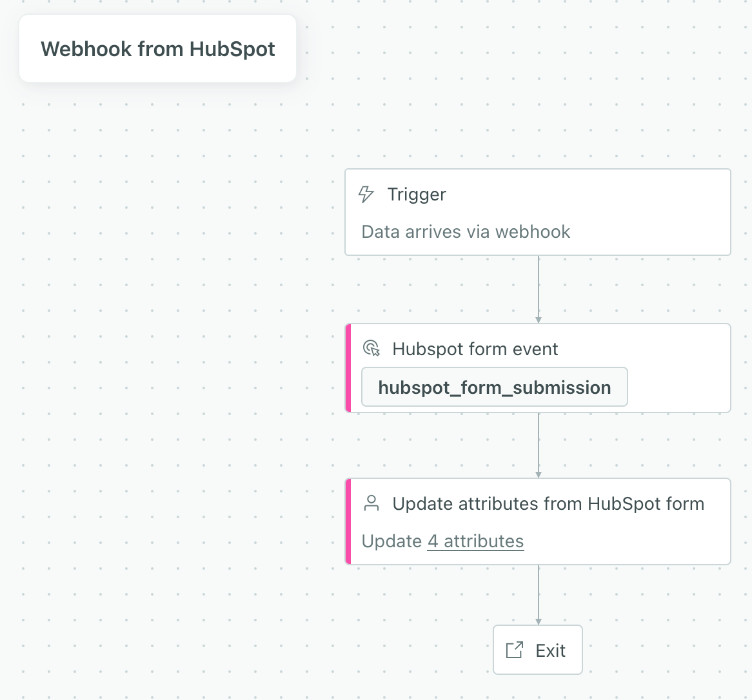The image size is (752, 700).
Task: Click the pink bar on the Update attributes node
Action: pyautogui.click(x=349, y=521)
